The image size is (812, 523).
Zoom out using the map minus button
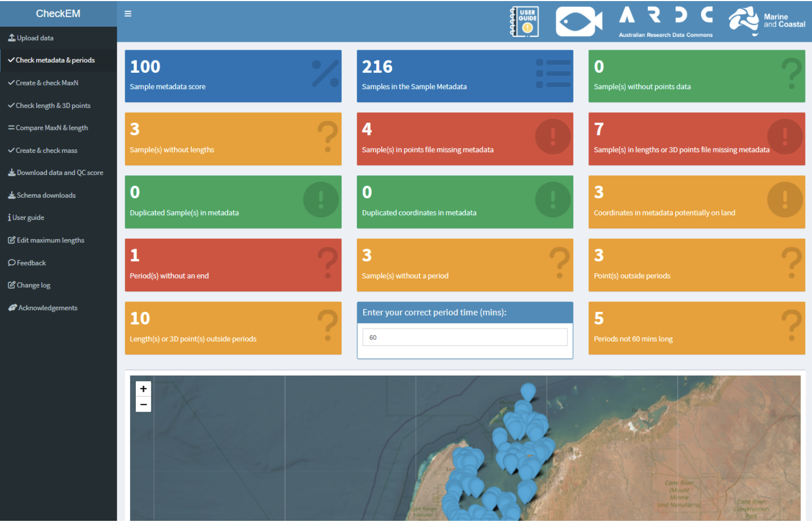[143, 404]
